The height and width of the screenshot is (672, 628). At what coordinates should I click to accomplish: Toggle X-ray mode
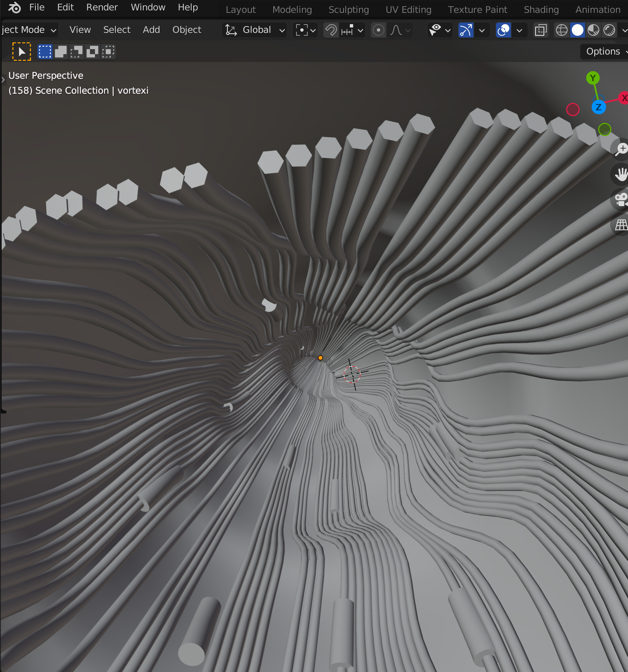point(541,30)
